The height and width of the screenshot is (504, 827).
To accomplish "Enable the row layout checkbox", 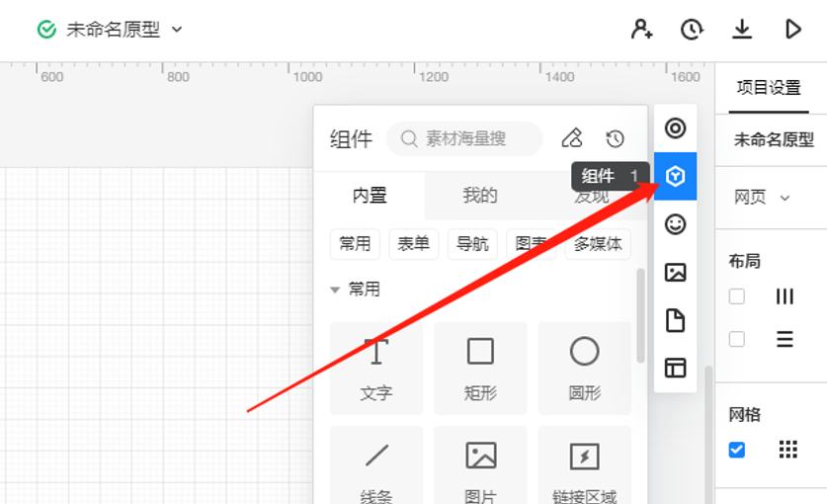I will 736,339.
